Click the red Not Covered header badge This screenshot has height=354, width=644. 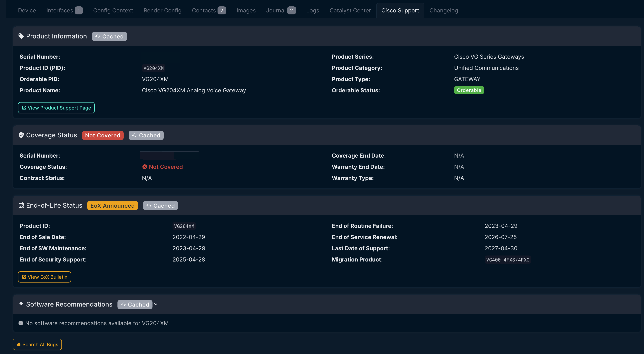pos(103,135)
